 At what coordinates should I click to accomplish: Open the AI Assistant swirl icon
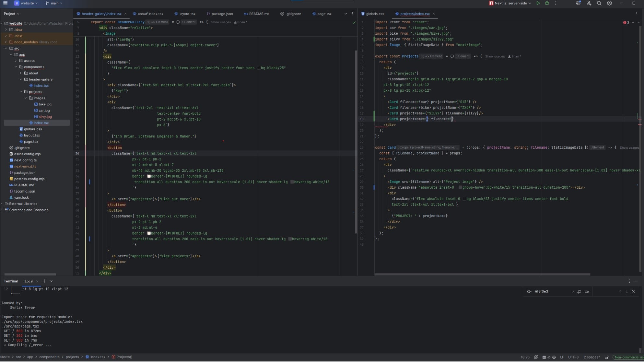[x=579, y=3]
